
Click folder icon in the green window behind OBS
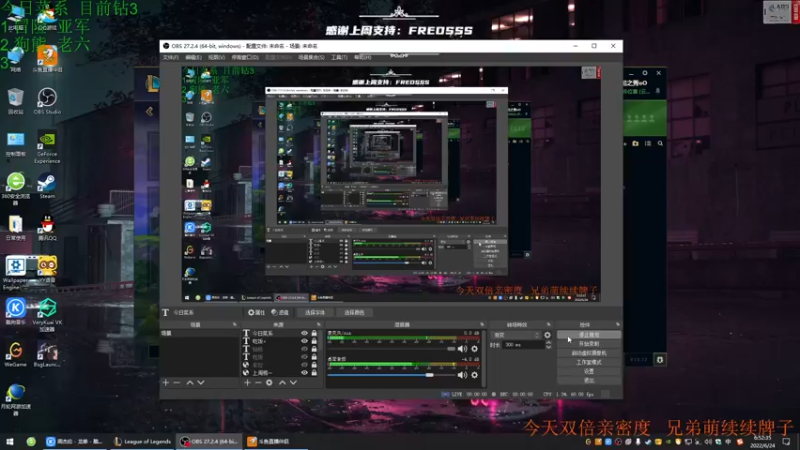[x=635, y=144]
